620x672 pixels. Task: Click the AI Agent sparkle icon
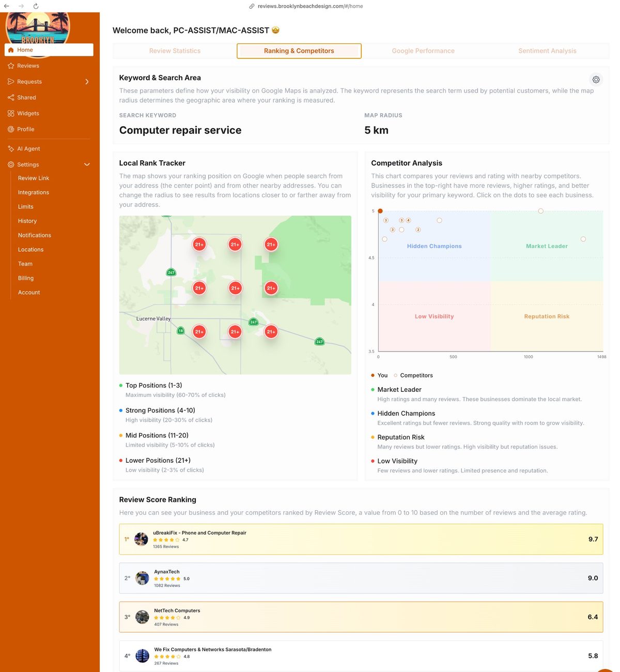coord(11,149)
